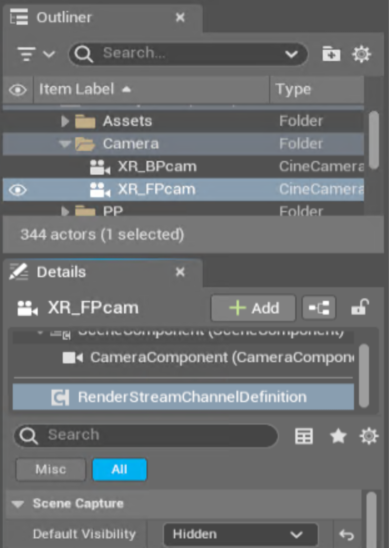Viewport: 389px width, 548px height.
Task: Open Outliner settings gear
Action: (x=361, y=54)
